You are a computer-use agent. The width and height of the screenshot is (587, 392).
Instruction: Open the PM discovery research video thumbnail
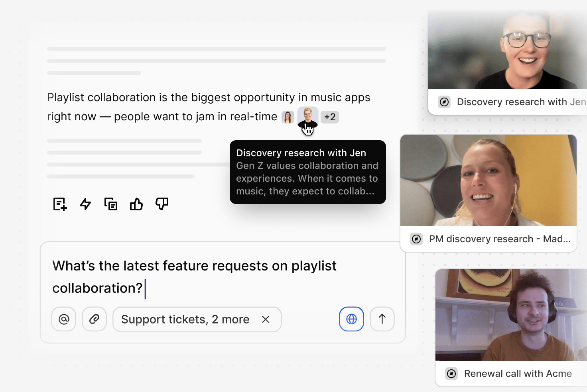[x=489, y=180]
